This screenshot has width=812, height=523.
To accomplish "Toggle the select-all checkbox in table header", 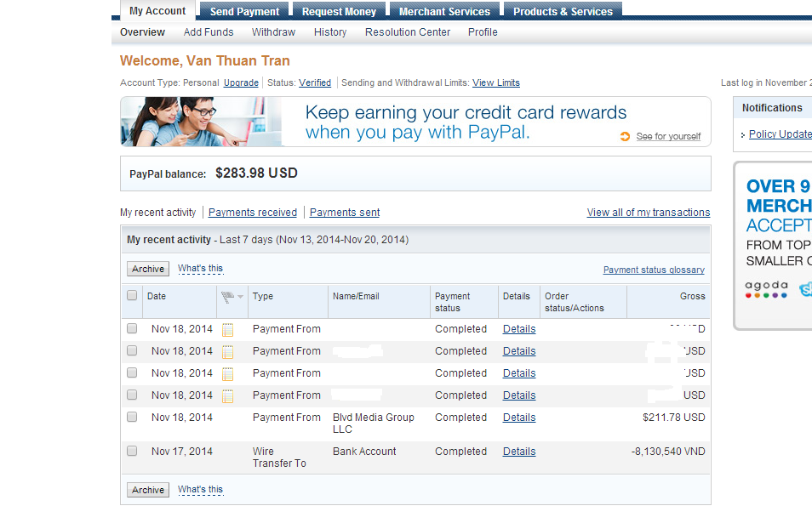I will (x=132, y=295).
